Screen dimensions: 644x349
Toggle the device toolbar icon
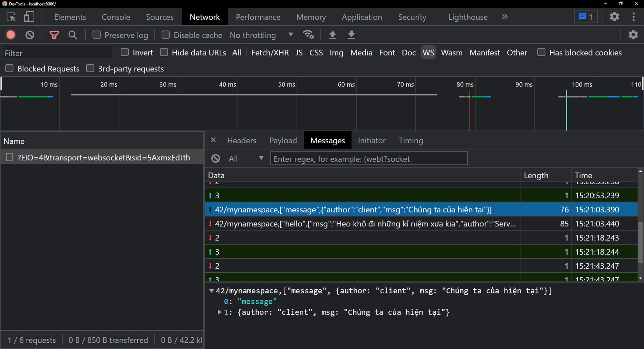[29, 17]
